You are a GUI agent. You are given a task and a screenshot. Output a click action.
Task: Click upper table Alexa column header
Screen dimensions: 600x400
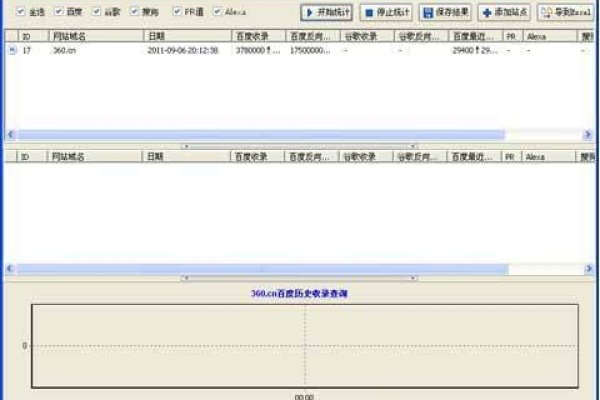(550, 36)
